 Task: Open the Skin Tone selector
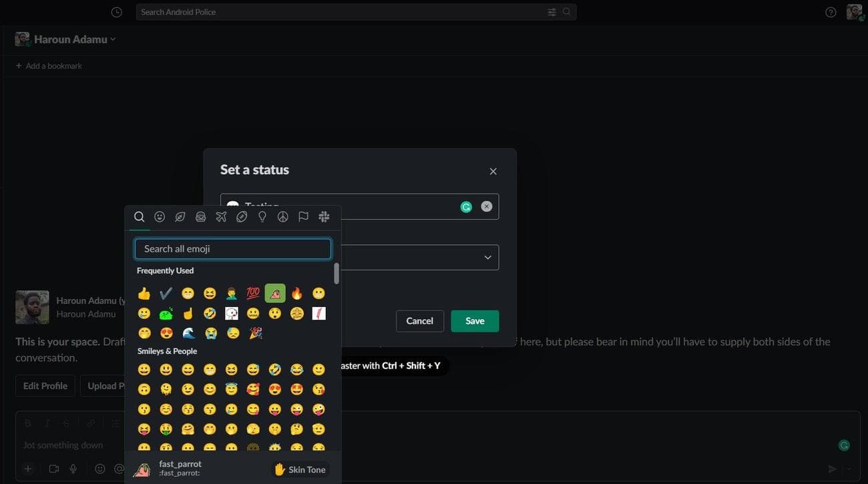click(x=300, y=469)
